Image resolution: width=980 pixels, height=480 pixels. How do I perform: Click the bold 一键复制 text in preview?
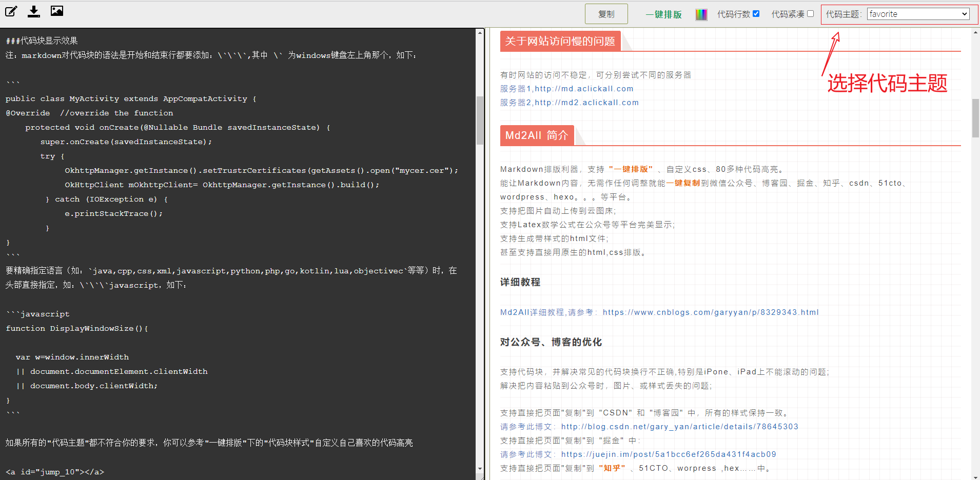(x=683, y=183)
